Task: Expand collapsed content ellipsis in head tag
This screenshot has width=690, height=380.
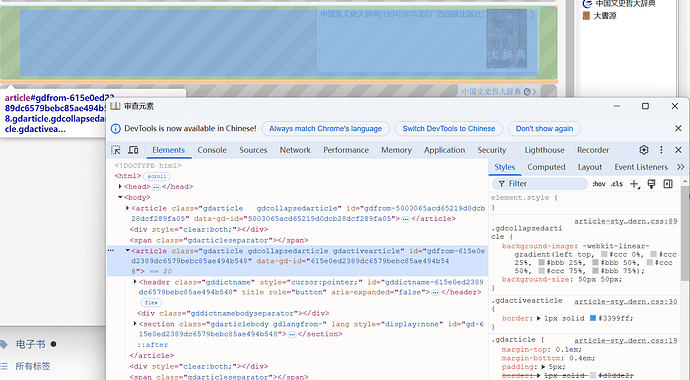Action: (156, 187)
